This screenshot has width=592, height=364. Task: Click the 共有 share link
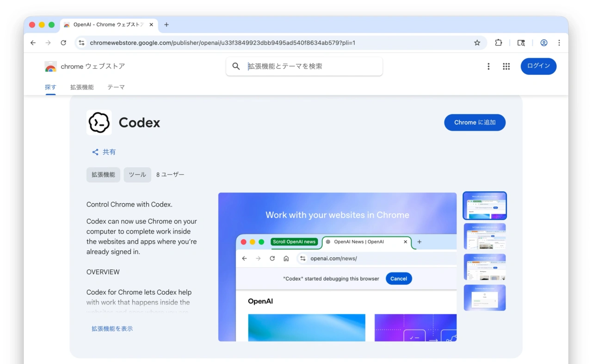click(104, 152)
